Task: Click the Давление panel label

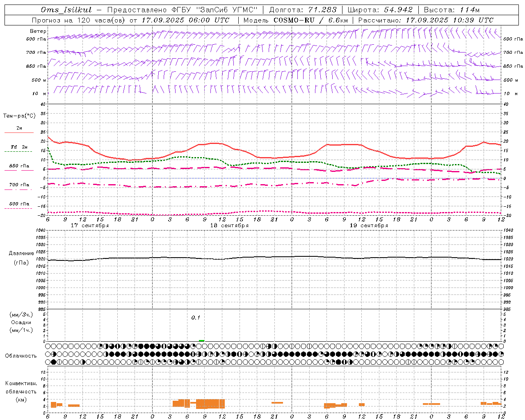Action: click(x=21, y=253)
